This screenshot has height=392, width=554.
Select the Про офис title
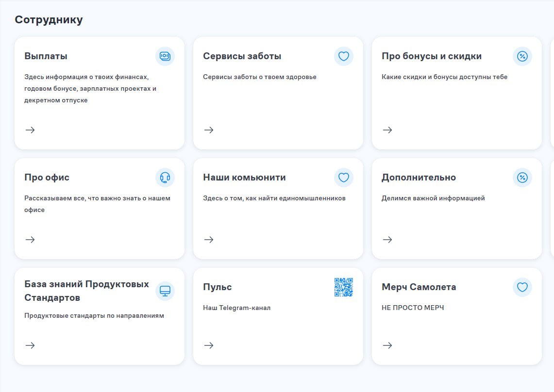tap(47, 177)
